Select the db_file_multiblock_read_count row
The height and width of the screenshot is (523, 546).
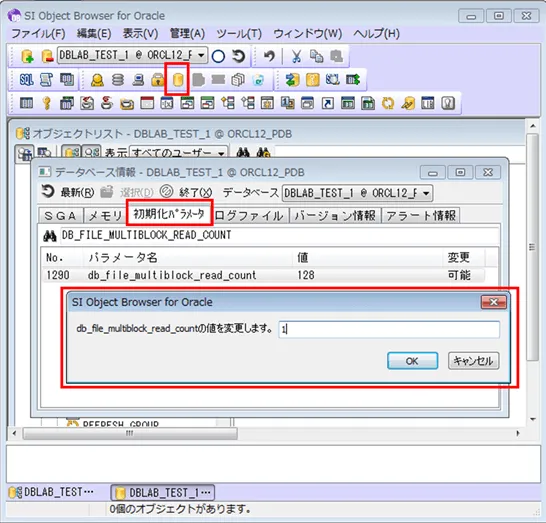click(264, 275)
